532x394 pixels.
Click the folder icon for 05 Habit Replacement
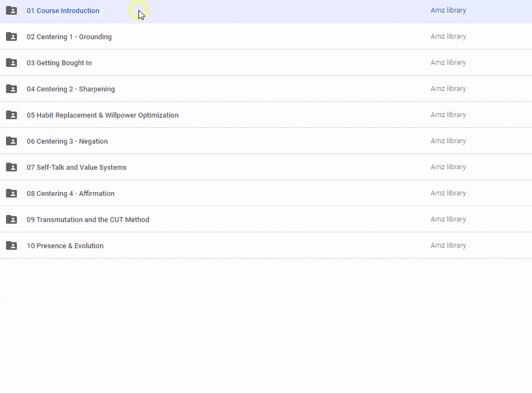(12, 115)
